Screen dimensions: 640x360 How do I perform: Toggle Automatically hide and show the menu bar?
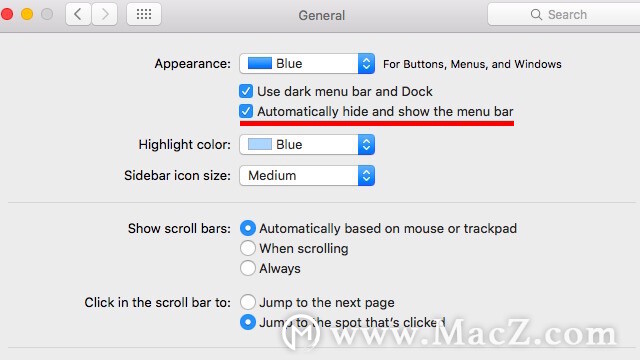pos(246,111)
